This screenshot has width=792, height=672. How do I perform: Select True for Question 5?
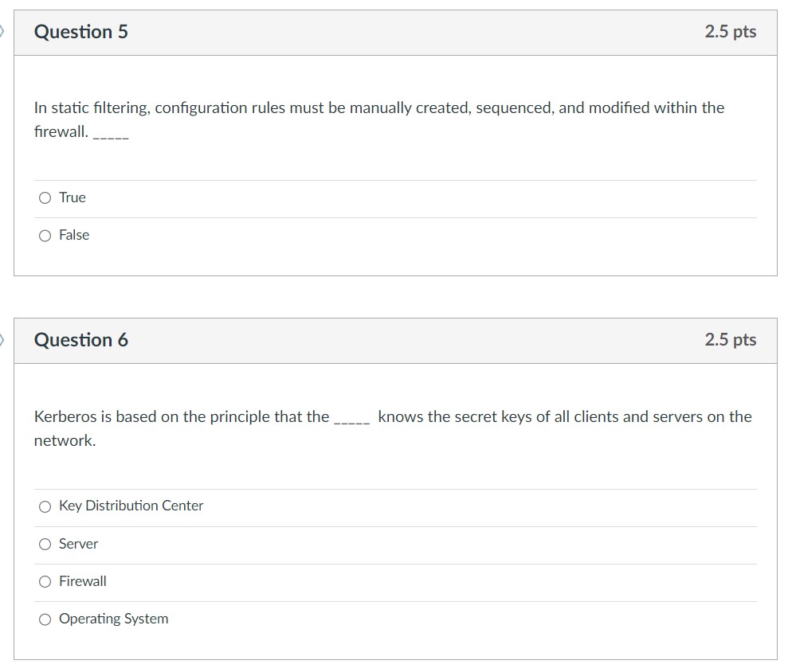point(45,197)
